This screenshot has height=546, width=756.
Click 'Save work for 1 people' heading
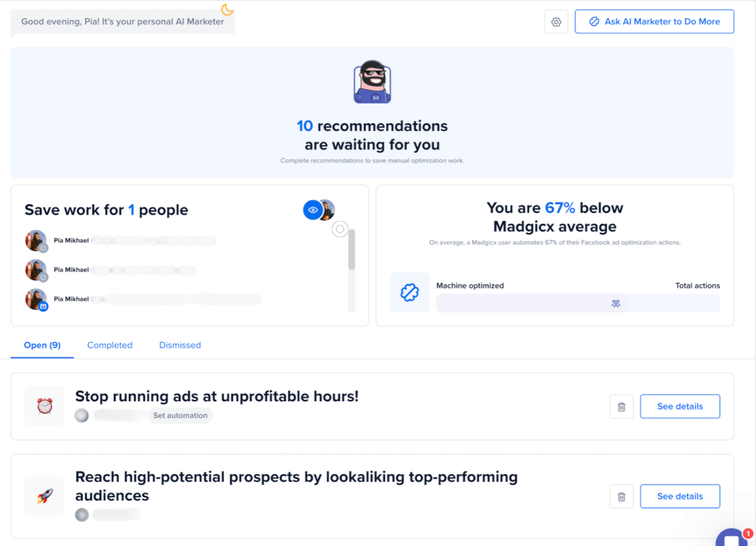point(106,210)
